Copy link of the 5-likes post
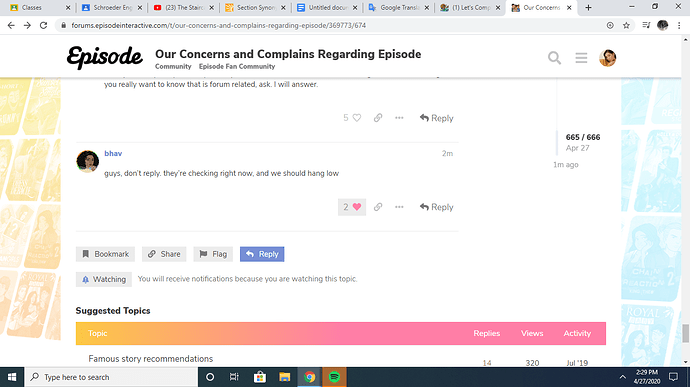The width and height of the screenshot is (690, 387). pos(378,118)
